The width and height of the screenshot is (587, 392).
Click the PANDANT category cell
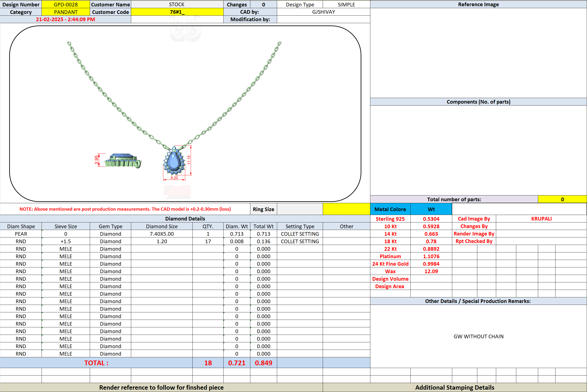tap(66, 12)
